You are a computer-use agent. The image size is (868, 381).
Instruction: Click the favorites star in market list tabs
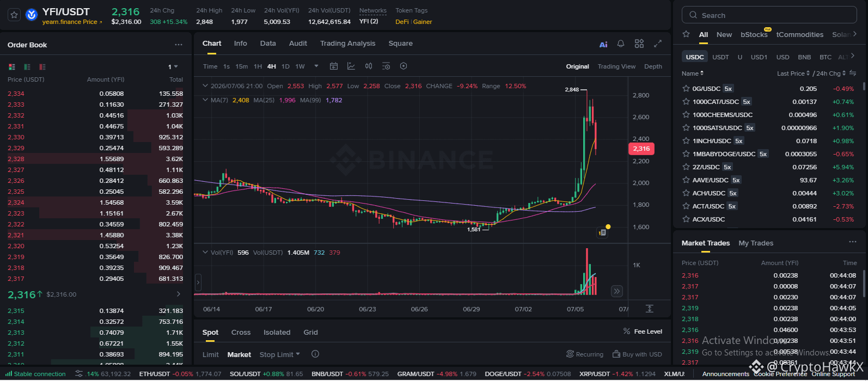[686, 34]
